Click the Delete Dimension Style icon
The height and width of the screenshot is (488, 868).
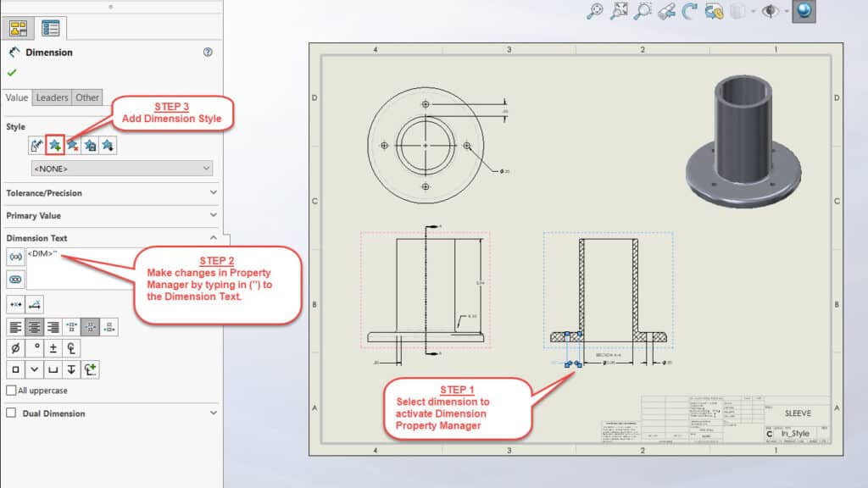tap(72, 144)
